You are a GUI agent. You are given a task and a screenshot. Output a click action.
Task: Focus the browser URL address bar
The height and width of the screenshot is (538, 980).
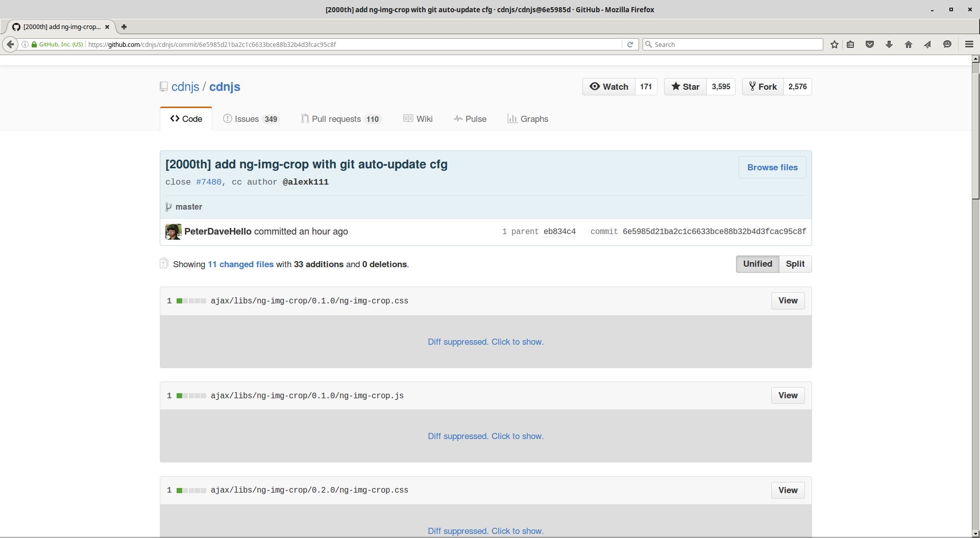pyautogui.click(x=354, y=44)
